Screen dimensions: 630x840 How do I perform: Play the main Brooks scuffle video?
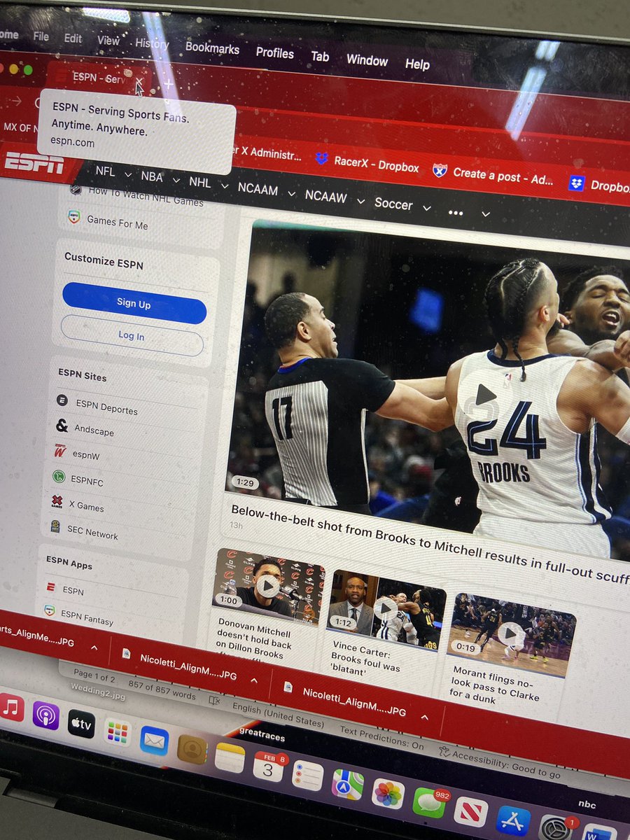(x=486, y=395)
